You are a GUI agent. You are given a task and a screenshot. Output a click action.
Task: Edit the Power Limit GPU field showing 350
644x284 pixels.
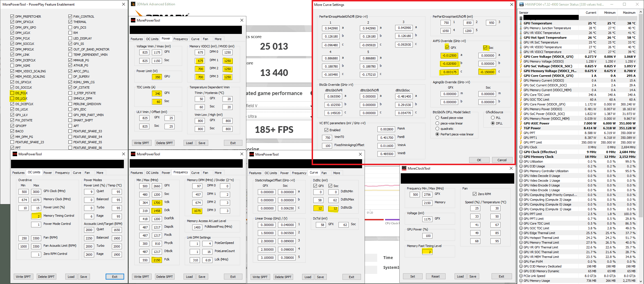157,77
